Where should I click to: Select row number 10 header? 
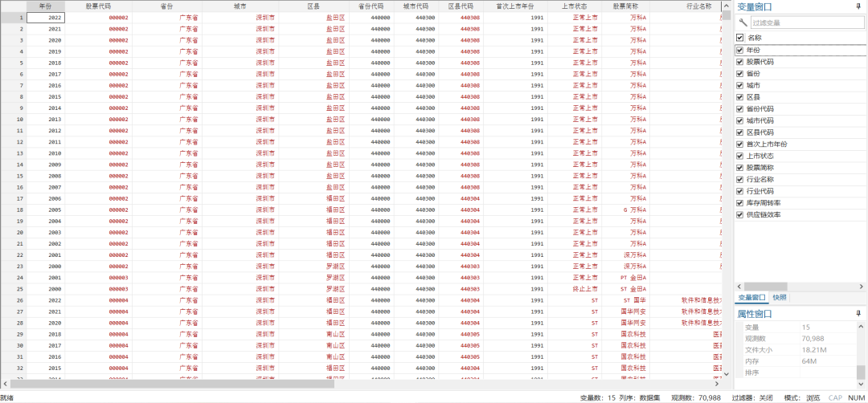14,120
